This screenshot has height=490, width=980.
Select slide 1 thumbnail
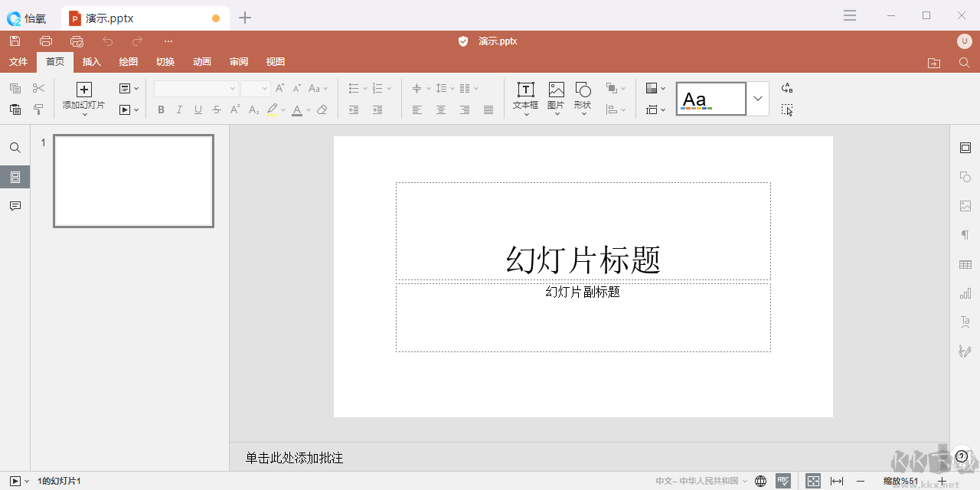[x=133, y=181]
